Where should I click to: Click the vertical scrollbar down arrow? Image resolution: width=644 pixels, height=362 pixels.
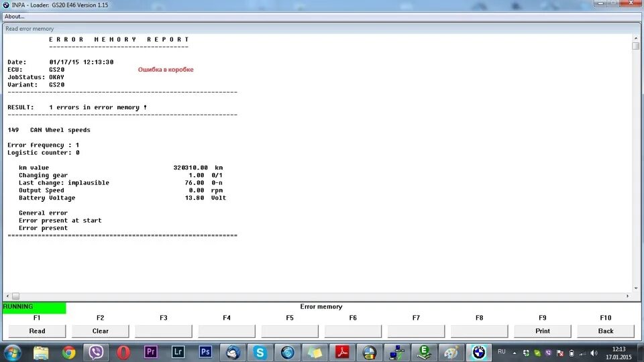pyautogui.click(x=636, y=288)
